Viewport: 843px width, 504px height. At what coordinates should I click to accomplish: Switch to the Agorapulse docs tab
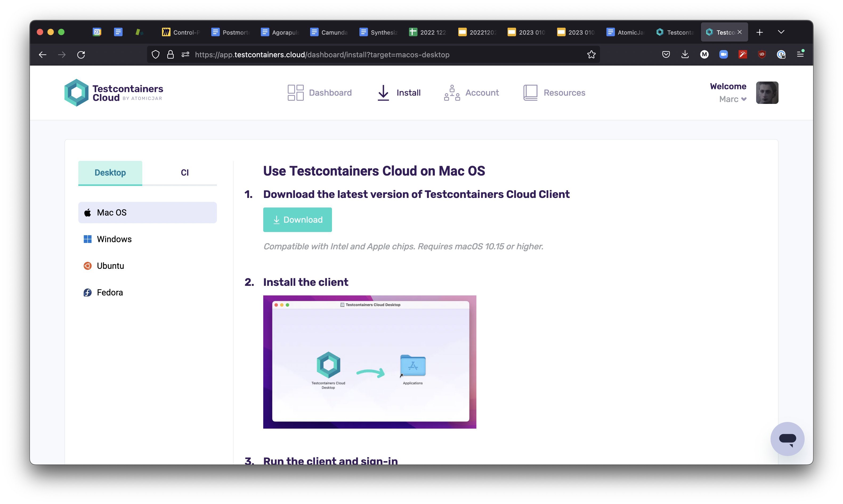tap(280, 32)
